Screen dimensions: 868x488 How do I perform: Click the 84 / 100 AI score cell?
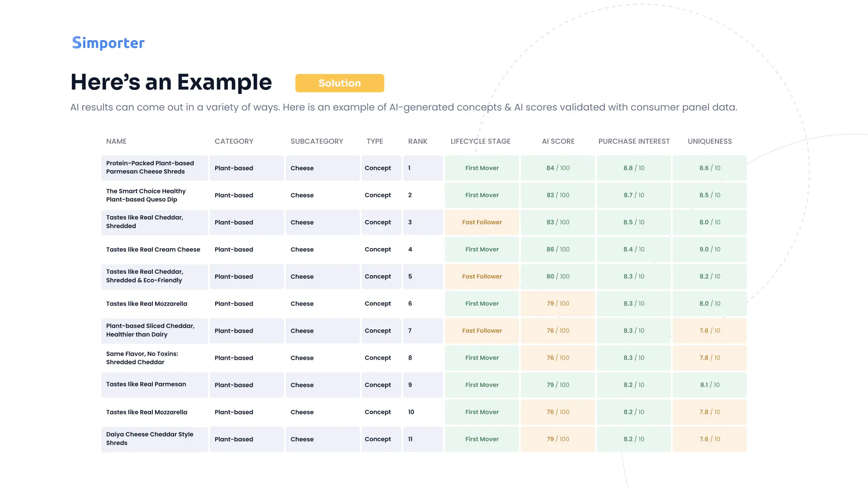[x=558, y=168]
